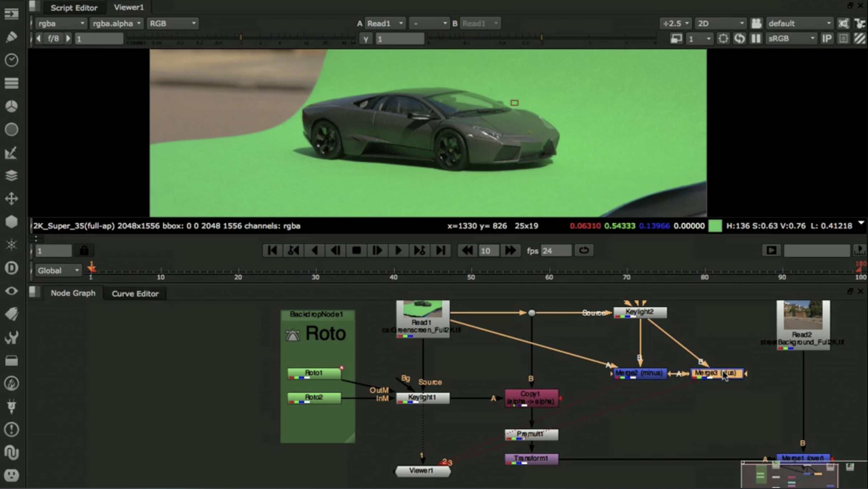The height and width of the screenshot is (489, 868).
Task: Toggle the IP input process button
Action: pyautogui.click(x=827, y=38)
